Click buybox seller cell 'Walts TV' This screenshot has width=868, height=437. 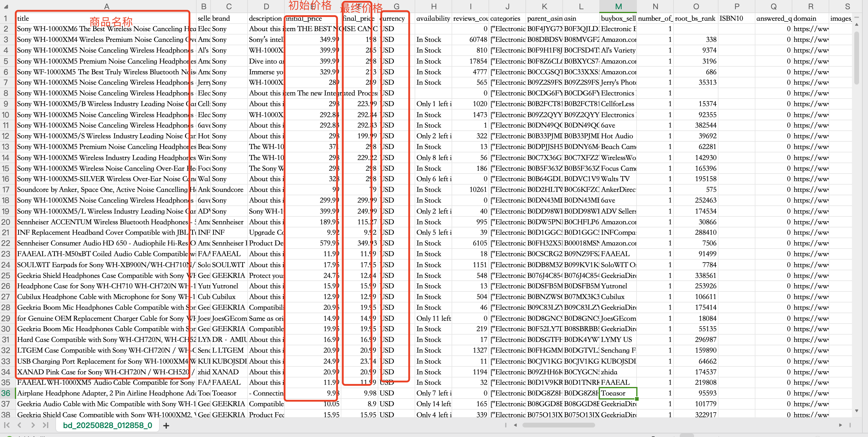pos(618,179)
